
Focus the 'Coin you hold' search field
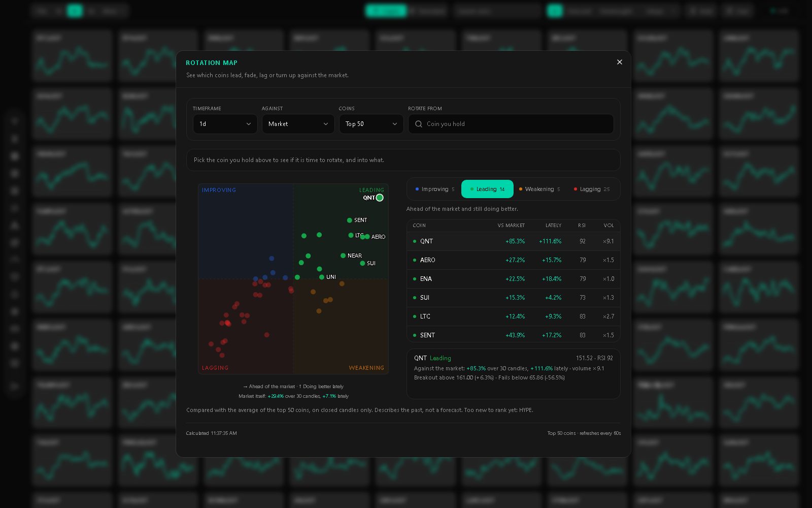coord(511,124)
